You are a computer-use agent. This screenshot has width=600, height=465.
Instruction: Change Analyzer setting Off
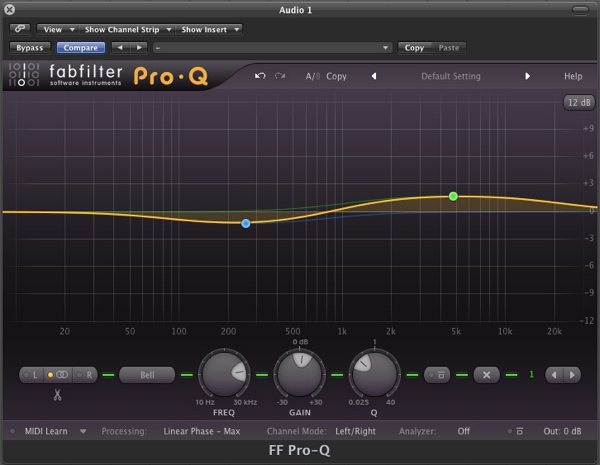coord(463,431)
